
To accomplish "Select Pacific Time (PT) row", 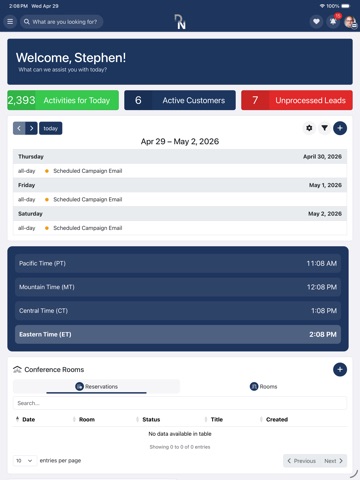I will (x=178, y=263).
